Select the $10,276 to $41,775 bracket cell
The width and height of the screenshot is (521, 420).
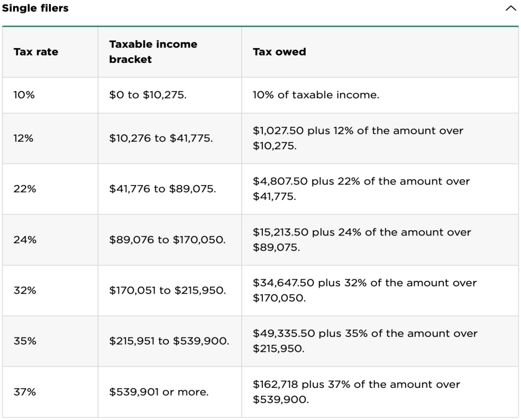(x=161, y=139)
